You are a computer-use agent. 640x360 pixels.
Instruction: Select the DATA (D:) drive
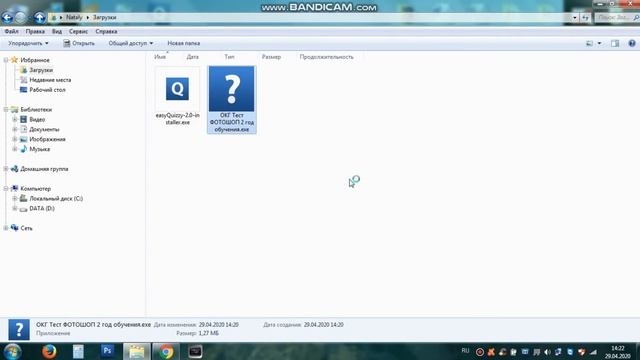42,209
